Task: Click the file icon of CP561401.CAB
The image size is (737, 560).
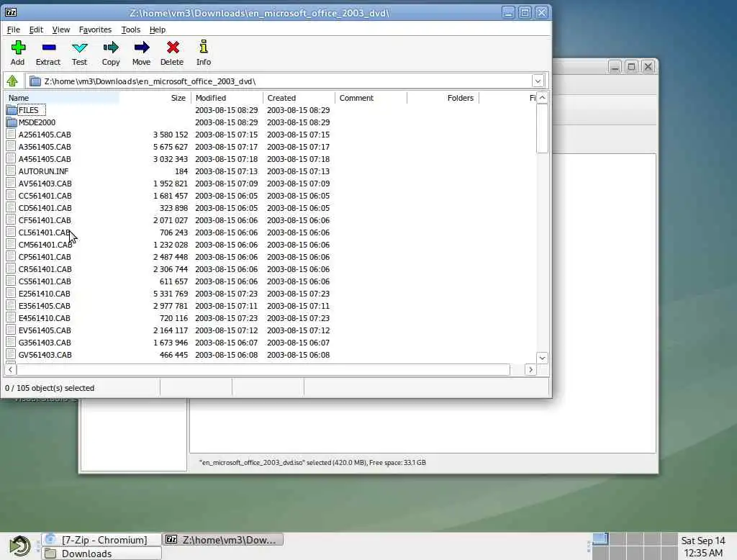Action: (12, 257)
